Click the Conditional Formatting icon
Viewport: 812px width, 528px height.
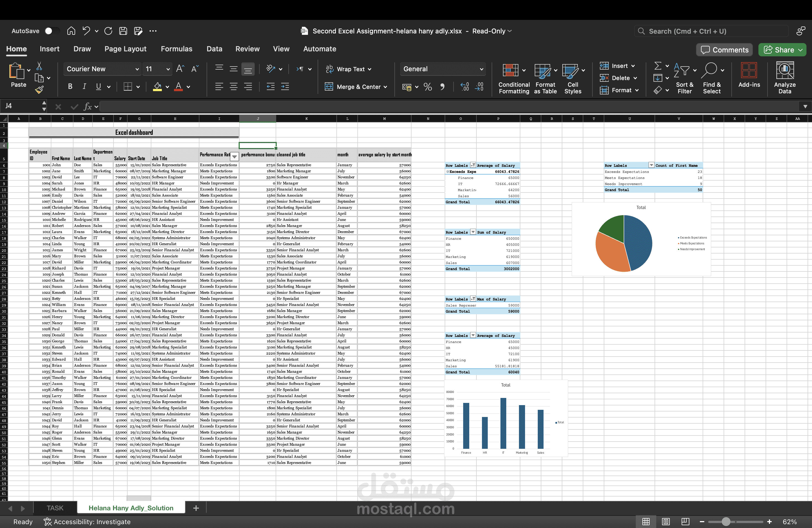(510, 70)
